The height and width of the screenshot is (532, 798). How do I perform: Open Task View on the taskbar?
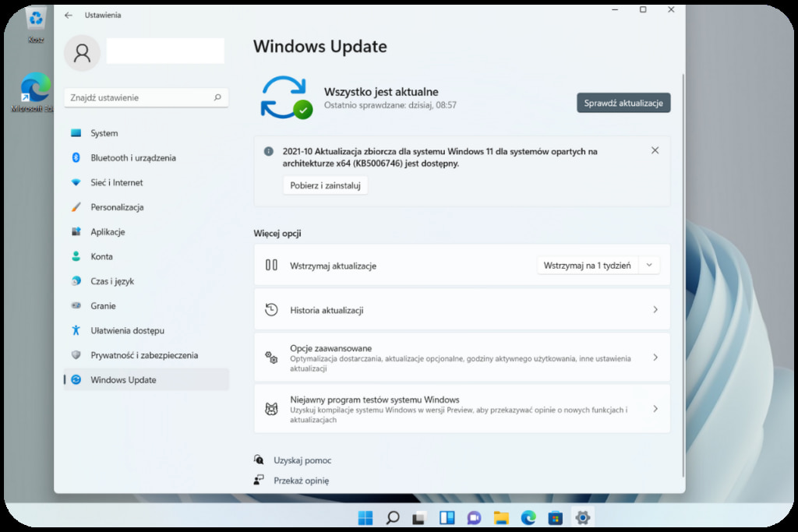pos(418,518)
